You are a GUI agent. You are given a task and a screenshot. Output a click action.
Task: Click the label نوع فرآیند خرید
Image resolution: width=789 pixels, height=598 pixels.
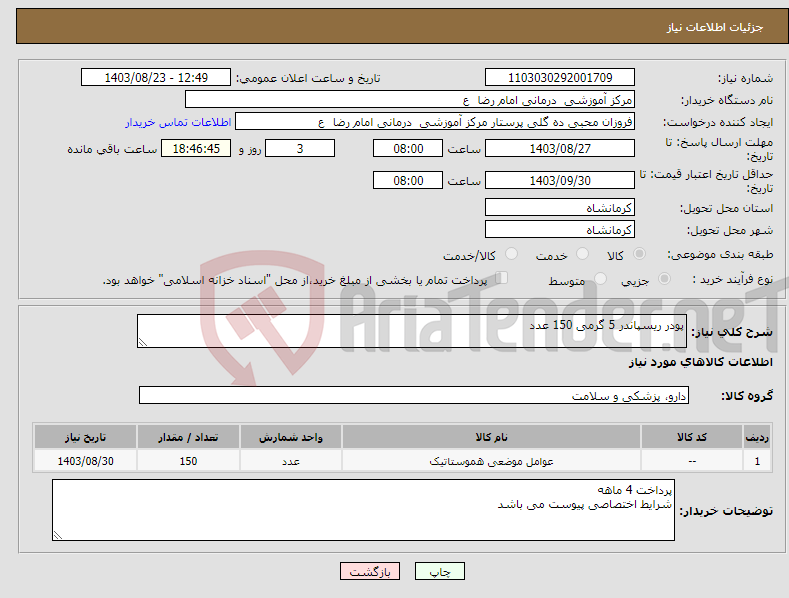tap(733, 279)
